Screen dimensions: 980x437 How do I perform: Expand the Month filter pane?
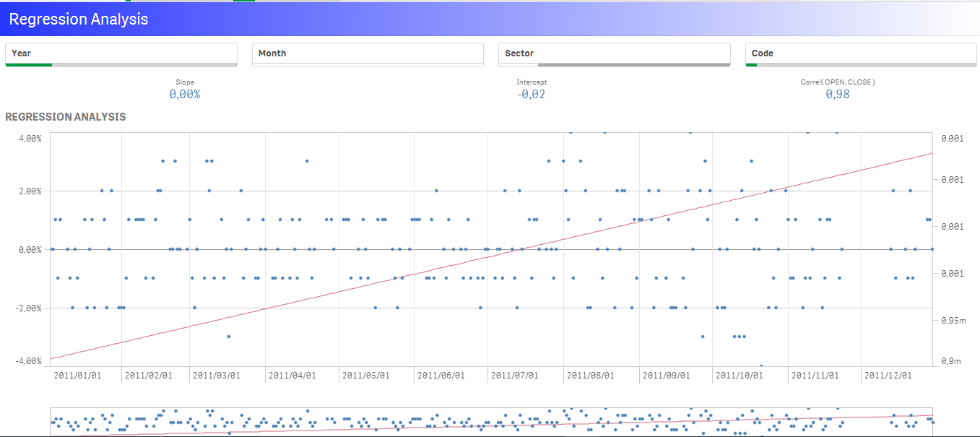pyautogui.click(x=368, y=53)
